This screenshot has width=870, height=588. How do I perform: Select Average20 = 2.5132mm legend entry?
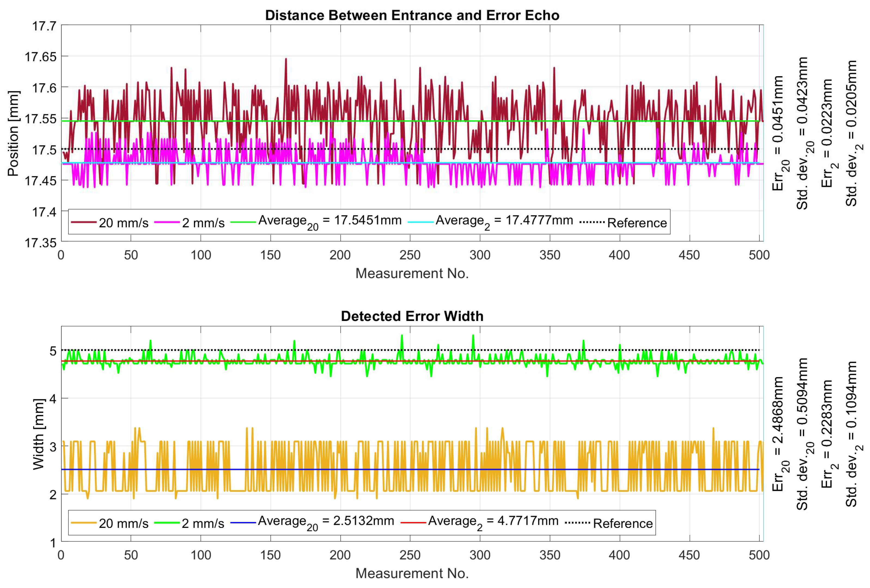326,521
